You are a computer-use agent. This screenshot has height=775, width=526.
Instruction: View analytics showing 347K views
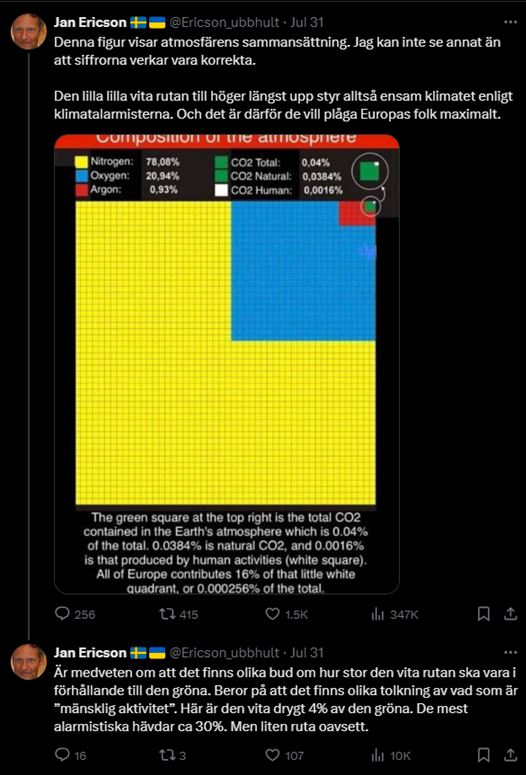[x=394, y=614]
